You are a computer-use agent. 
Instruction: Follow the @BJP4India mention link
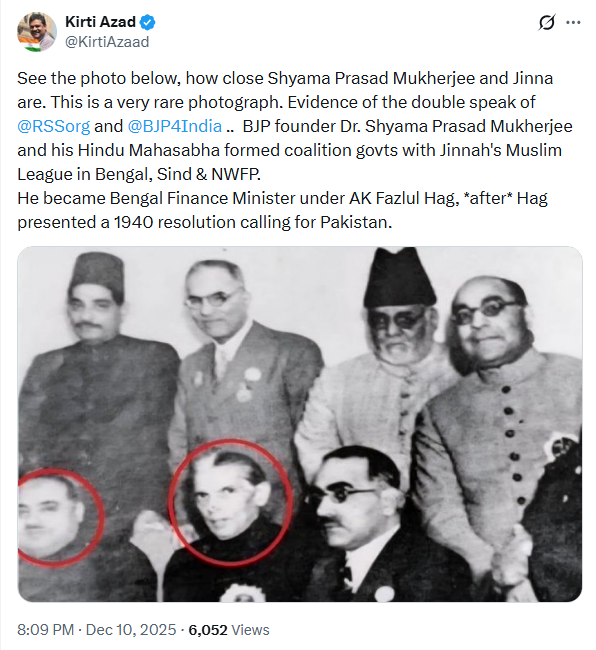pos(174,126)
